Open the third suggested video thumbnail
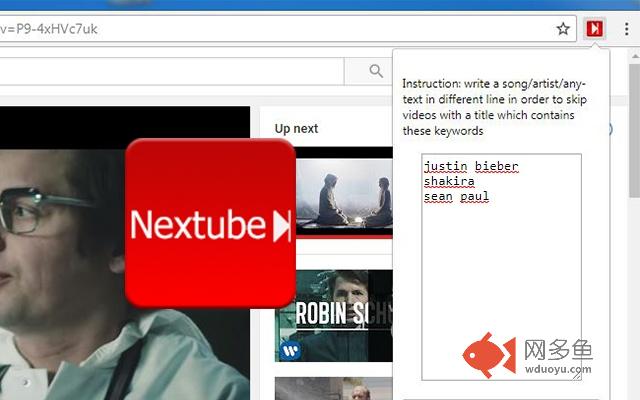Image resolution: width=640 pixels, height=400 pixels. click(335, 388)
